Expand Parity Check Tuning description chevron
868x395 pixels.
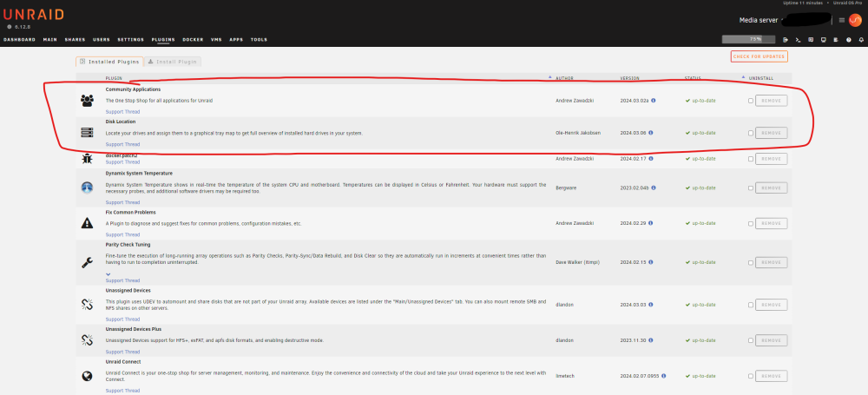coord(108,273)
